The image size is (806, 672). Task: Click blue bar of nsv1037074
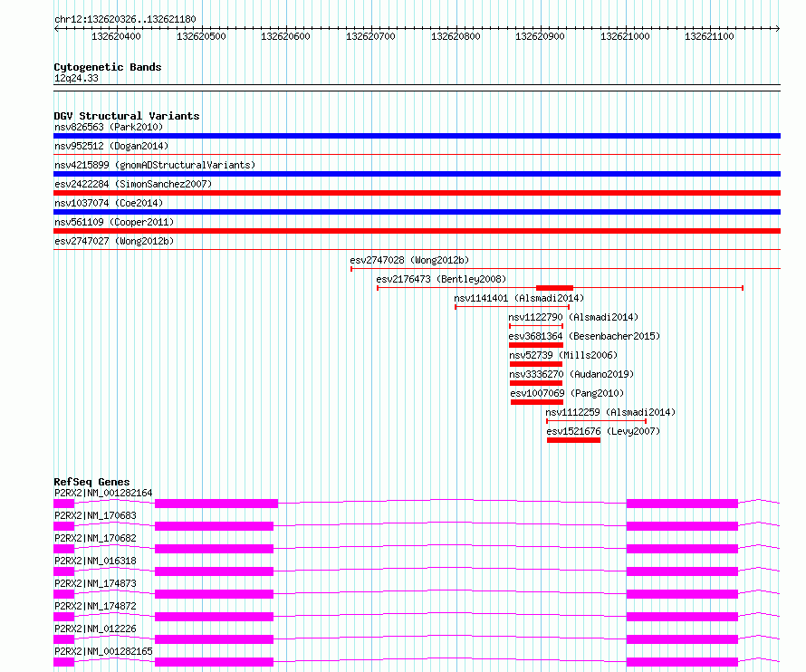click(x=417, y=212)
